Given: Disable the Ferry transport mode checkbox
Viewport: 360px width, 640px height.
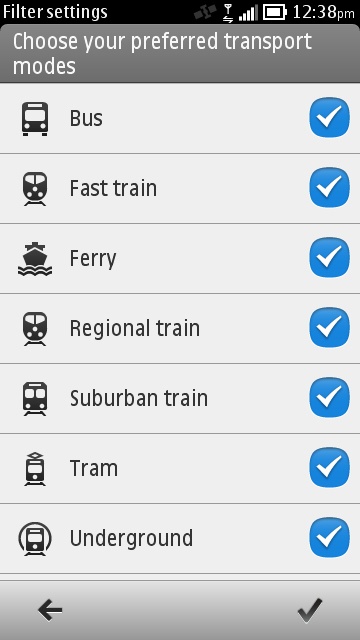Looking at the screenshot, I should pyautogui.click(x=329, y=258).
